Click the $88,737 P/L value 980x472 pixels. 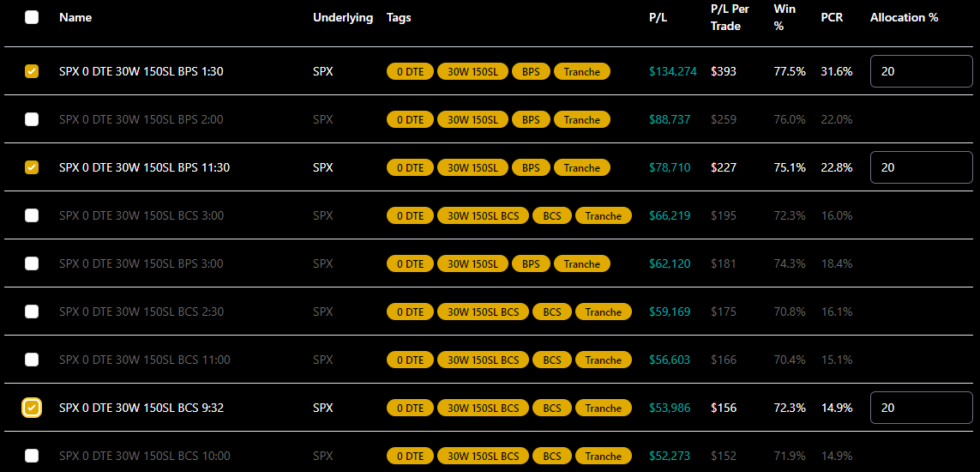coord(670,119)
